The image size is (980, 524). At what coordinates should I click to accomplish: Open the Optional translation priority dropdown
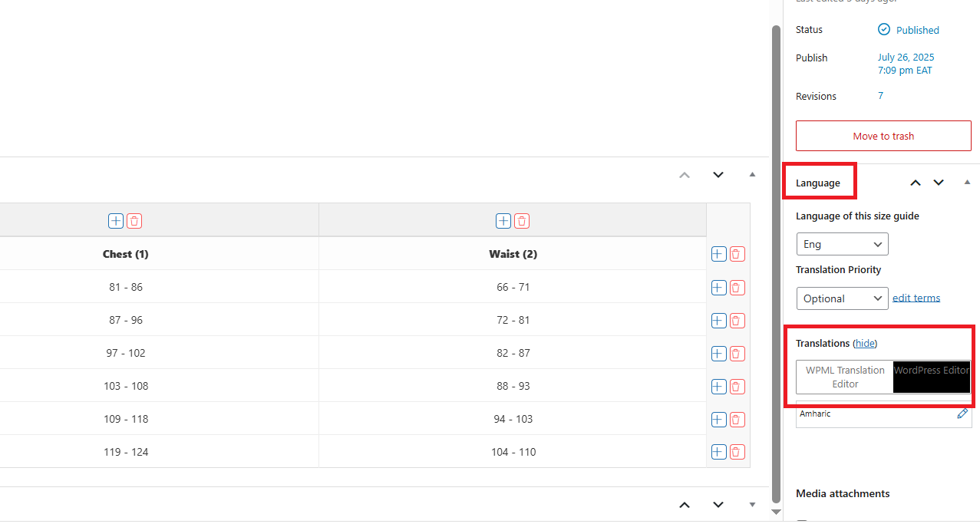[x=842, y=298]
